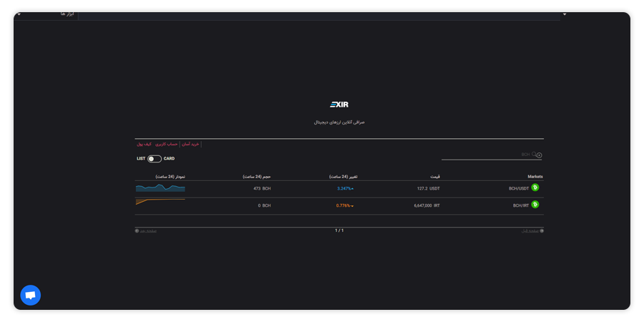Click the tagline صرافی آنلاین ارزهای دیجیتال

[339, 122]
